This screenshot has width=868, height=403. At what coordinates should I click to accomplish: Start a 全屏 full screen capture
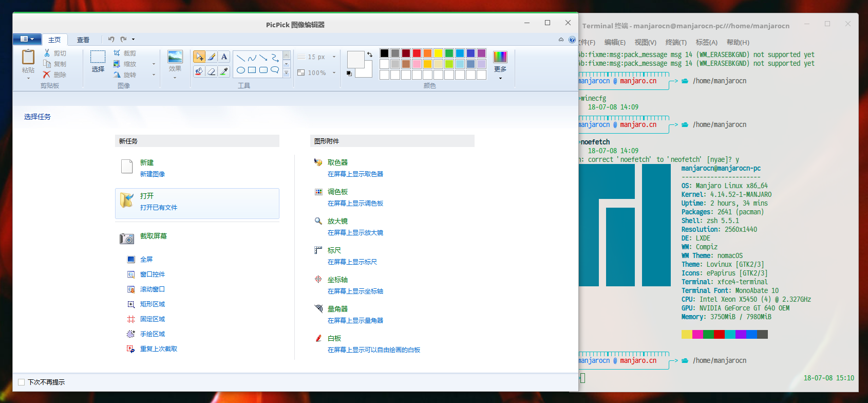(x=146, y=260)
